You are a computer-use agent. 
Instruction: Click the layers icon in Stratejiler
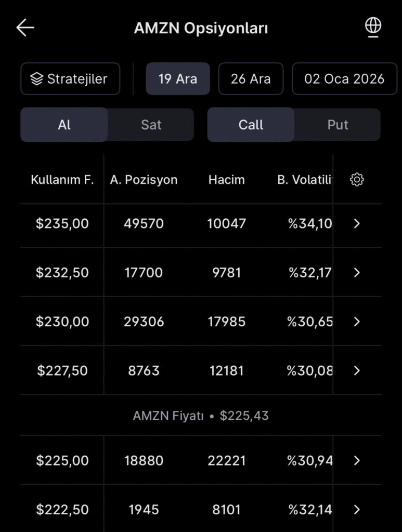36,79
